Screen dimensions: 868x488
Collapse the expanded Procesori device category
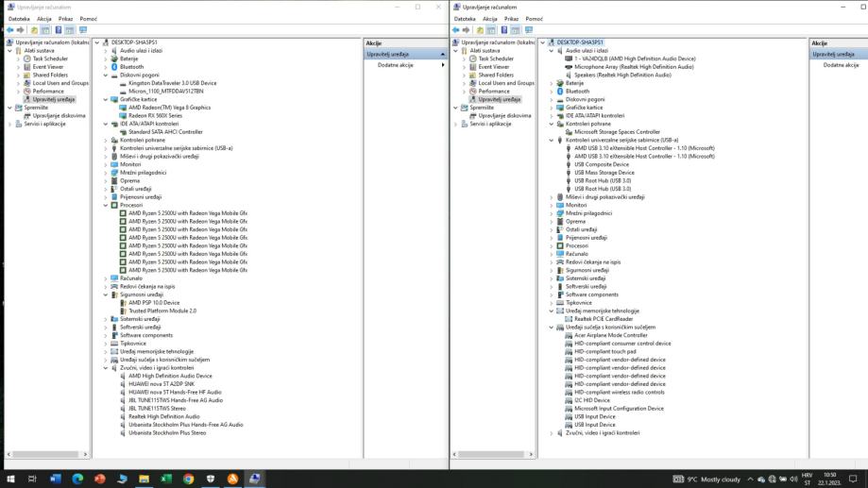(x=105, y=205)
